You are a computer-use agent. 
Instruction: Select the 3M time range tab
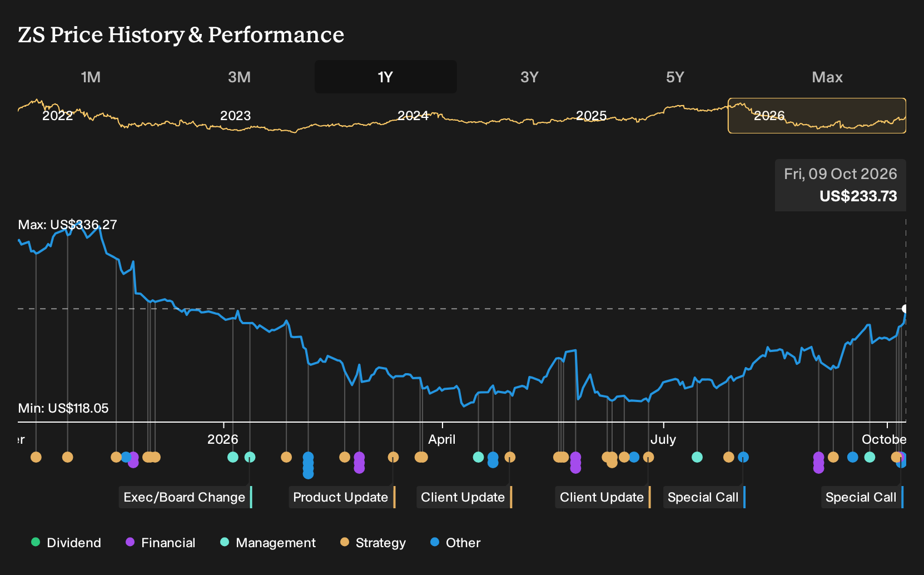239,77
